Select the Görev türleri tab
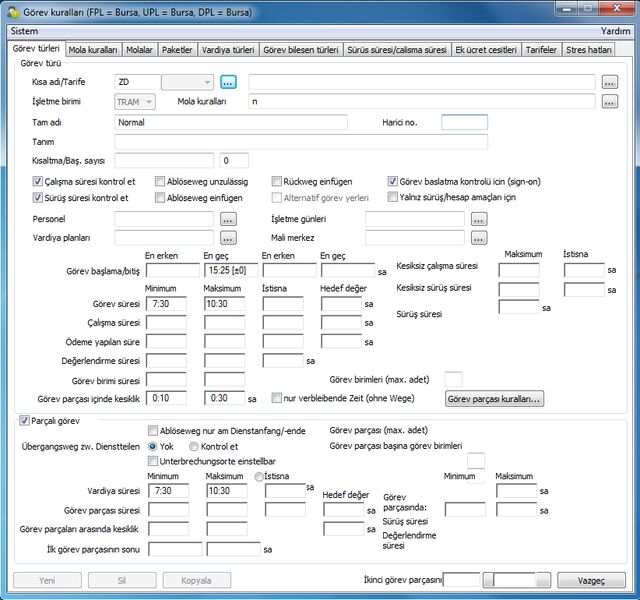This screenshot has width=640, height=600. pos(36,49)
